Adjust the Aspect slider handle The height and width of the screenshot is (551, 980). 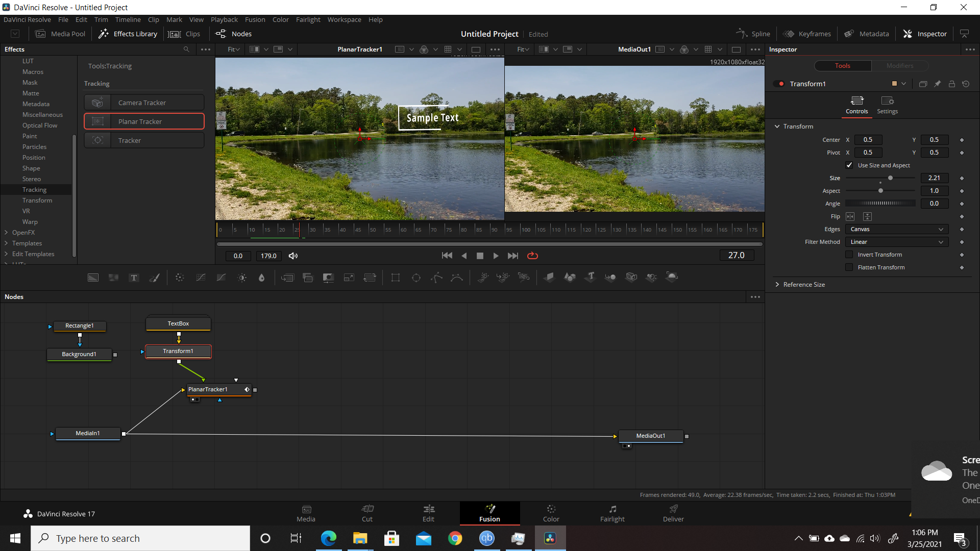point(880,191)
